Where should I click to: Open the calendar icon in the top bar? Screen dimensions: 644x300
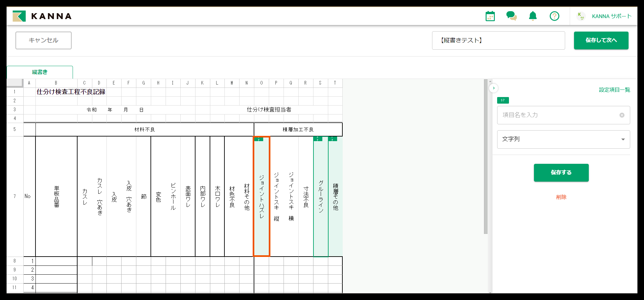coord(490,16)
